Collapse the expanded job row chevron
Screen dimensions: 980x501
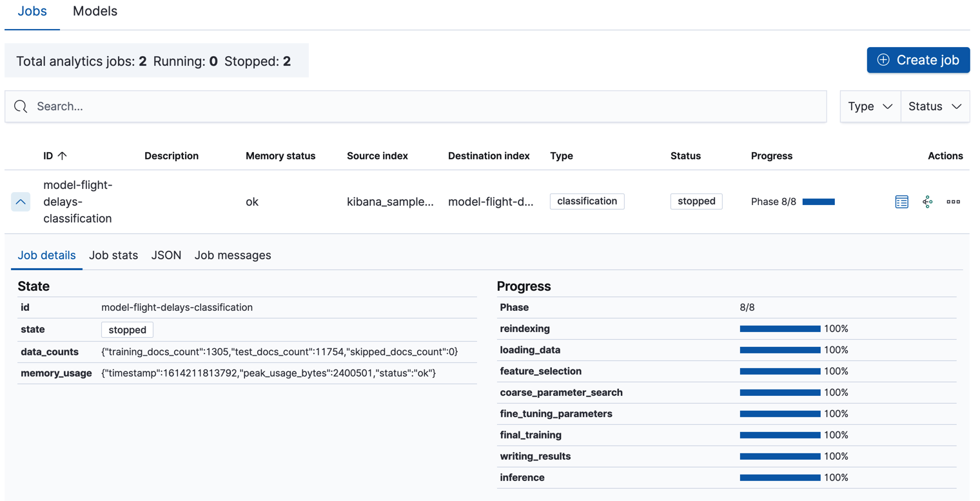[x=20, y=202]
